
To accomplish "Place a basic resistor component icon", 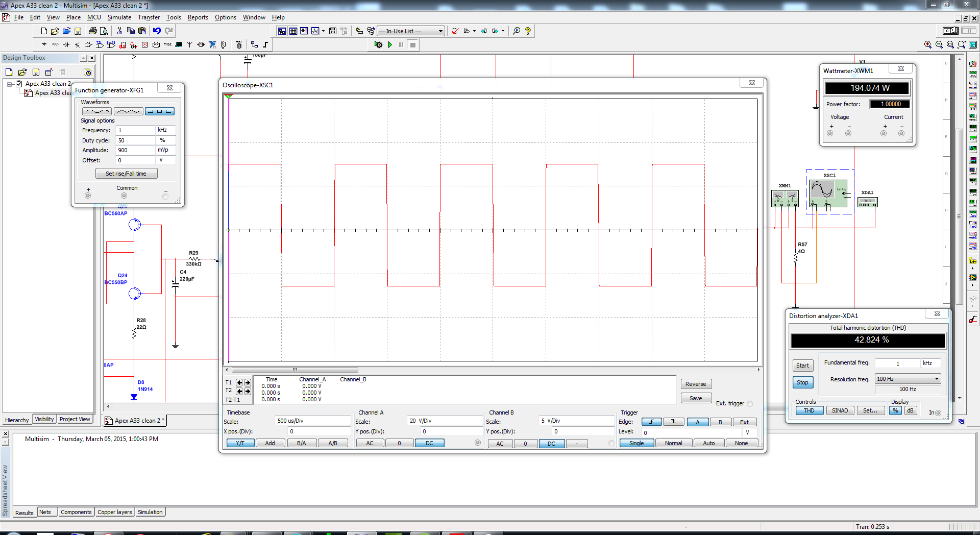I will click(x=55, y=45).
